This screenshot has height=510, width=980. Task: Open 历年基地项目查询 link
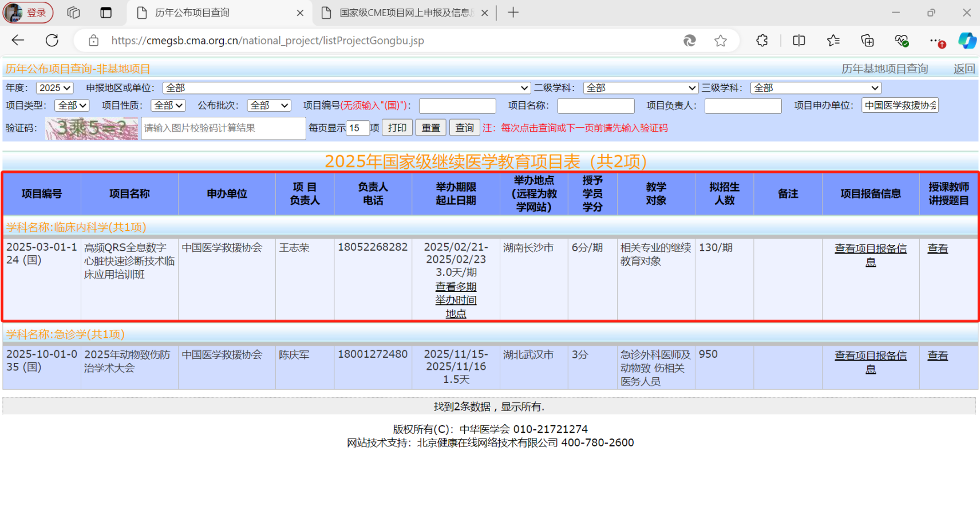click(884, 69)
